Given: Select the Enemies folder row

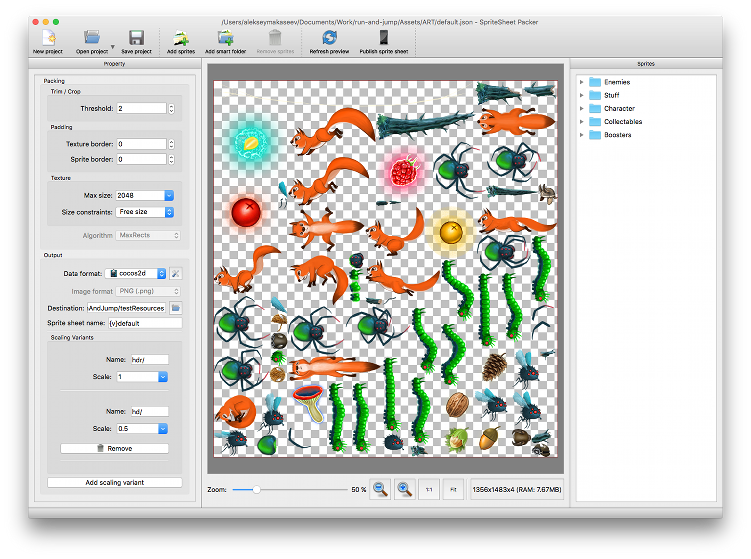Looking at the screenshot, I should (646, 82).
